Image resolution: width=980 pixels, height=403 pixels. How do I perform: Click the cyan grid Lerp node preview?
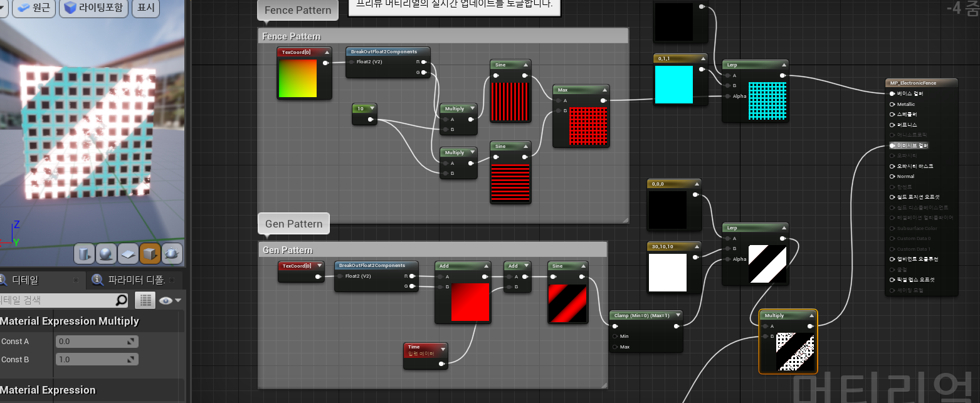pos(767,101)
